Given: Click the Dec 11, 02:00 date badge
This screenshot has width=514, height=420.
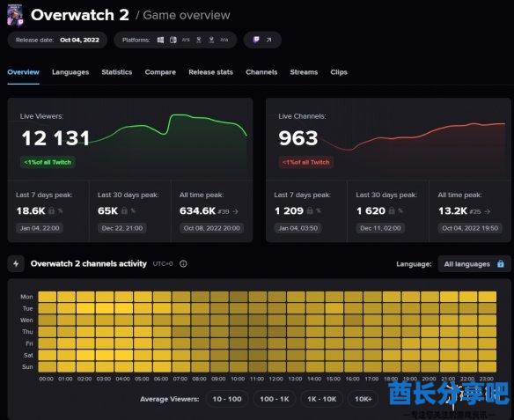Looking at the screenshot, I should coord(380,228).
